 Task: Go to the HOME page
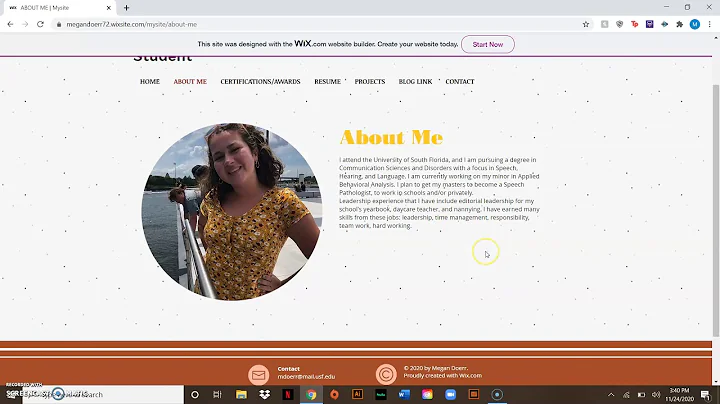[x=150, y=82]
